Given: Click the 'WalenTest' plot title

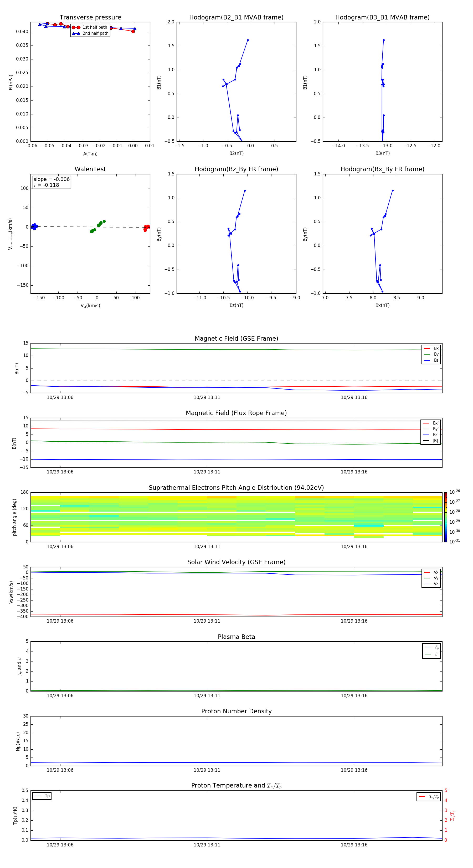Looking at the screenshot, I should pyautogui.click(x=90, y=169).
